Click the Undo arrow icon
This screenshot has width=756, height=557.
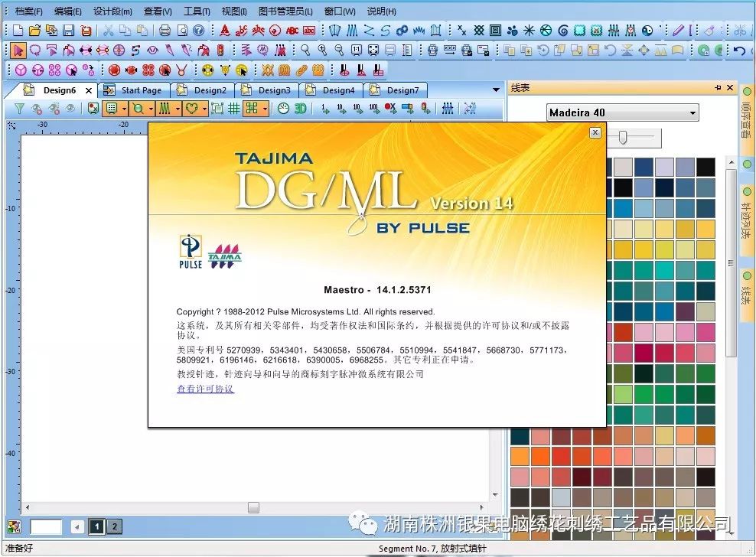[738, 50]
